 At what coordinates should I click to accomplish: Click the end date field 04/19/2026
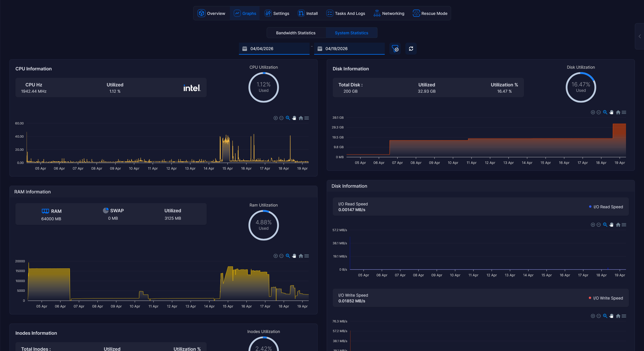point(349,49)
